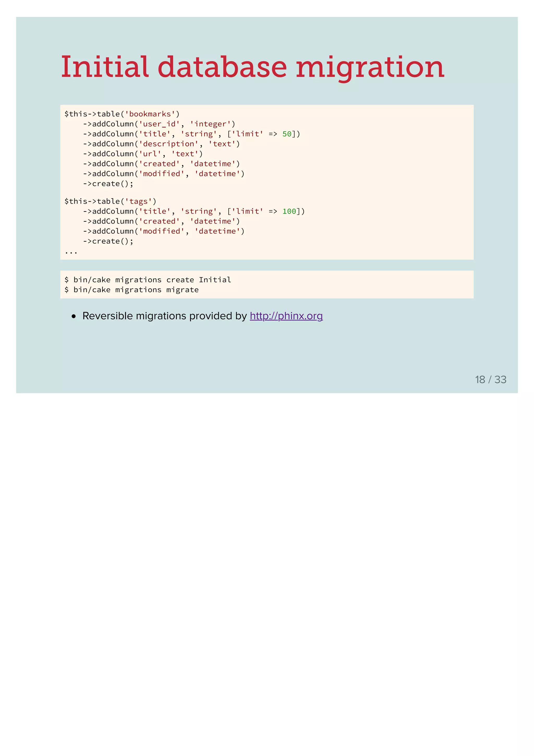The image size is (534, 756).
Task: Click the $this->table('tags') code line
Action: tap(110, 201)
